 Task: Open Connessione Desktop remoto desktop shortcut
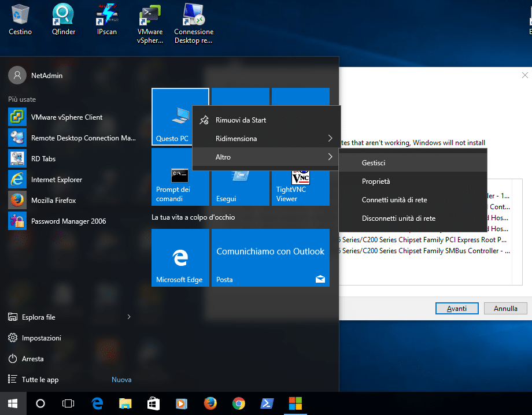pyautogui.click(x=194, y=24)
